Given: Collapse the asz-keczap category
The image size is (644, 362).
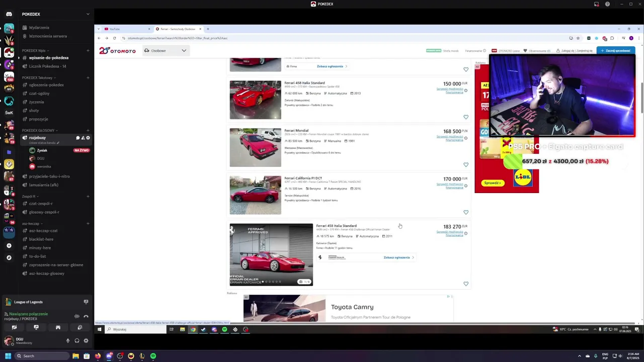Looking at the screenshot, I should (32, 224).
